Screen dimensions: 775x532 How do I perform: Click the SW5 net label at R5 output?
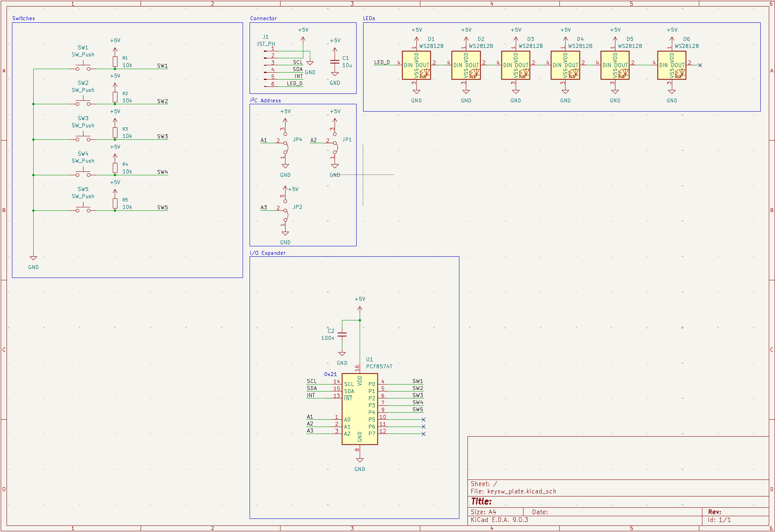[x=163, y=207]
